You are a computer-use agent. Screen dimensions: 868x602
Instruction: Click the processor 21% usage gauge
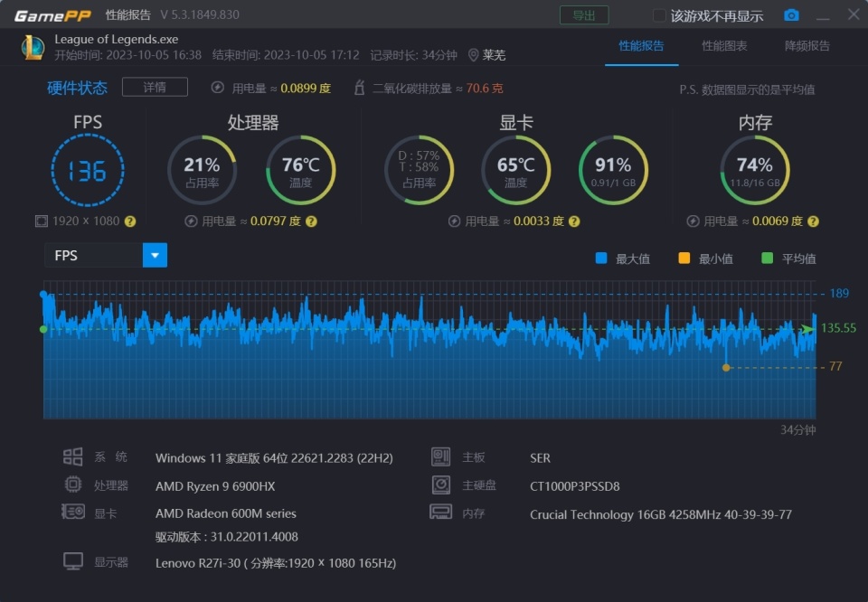(202, 170)
